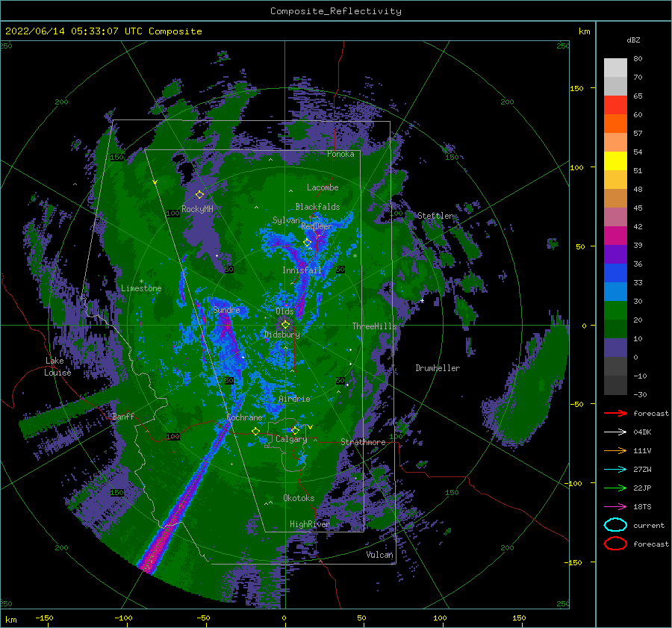
Task: Click the Innisfail city label
Action: (x=302, y=270)
